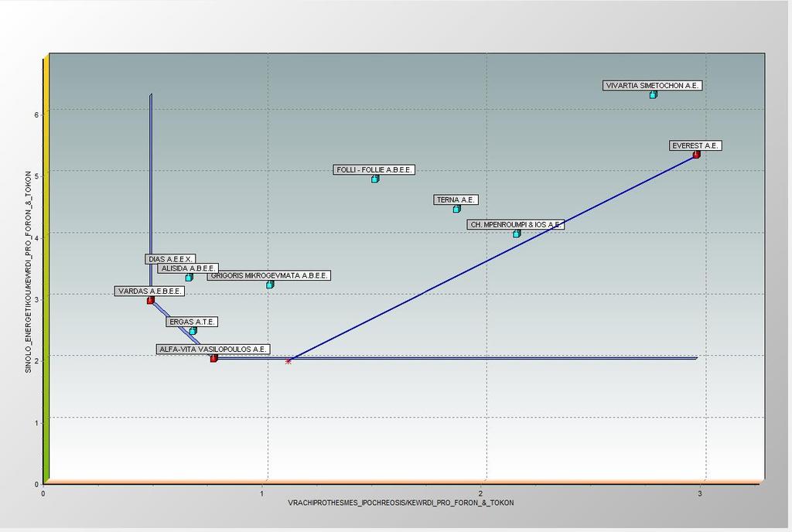The image size is (792, 532).
Task: Click the X axis tick label 3
Action: click(x=700, y=493)
